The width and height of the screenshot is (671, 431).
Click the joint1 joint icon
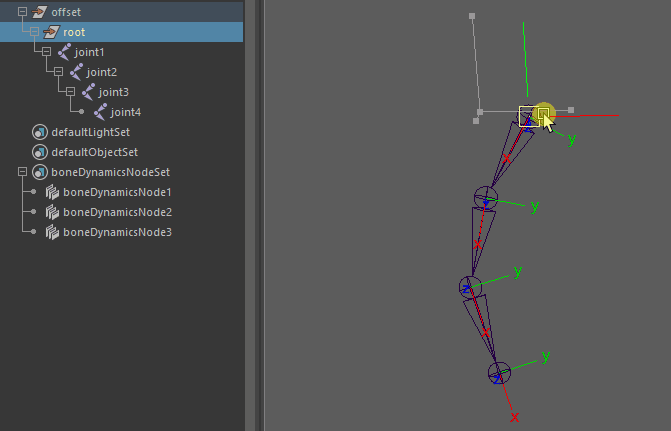click(64, 52)
